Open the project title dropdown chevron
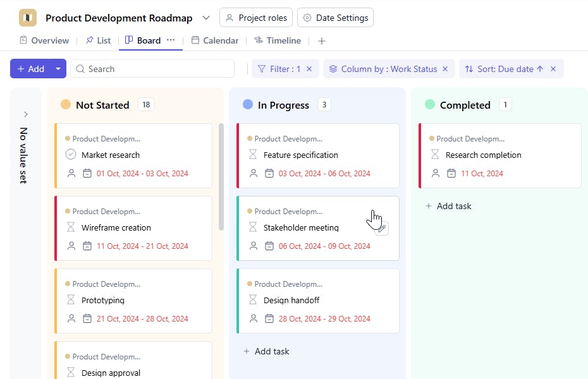This screenshot has width=588, height=379. coord(206,18)
